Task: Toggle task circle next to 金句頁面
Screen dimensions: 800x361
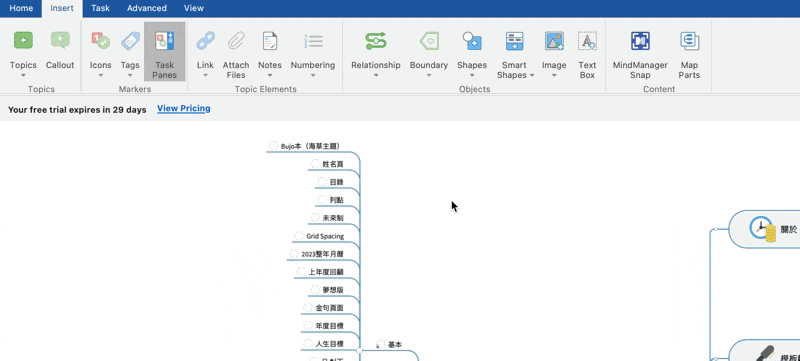Action: tap(308, 307)
